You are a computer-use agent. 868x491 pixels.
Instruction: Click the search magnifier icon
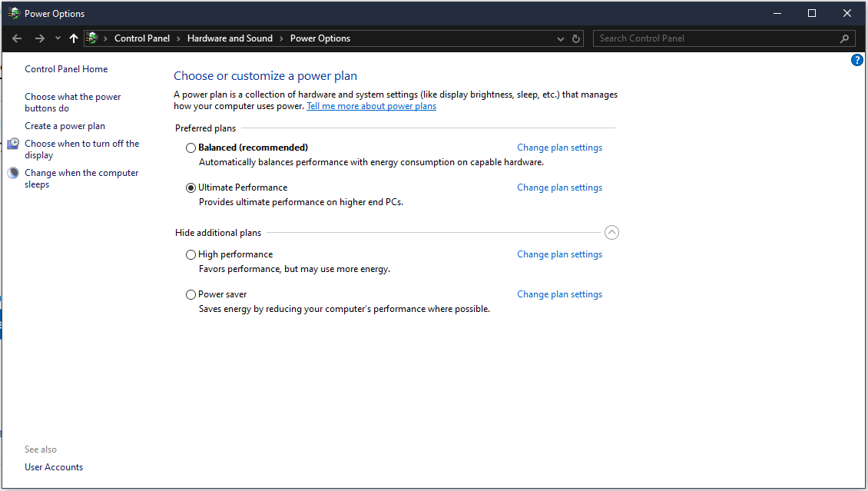(844, 38)
